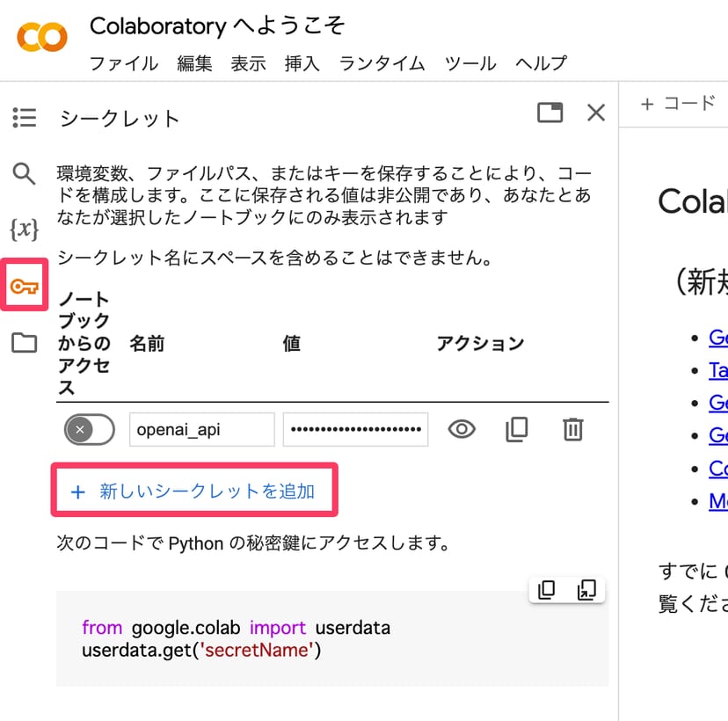Move the secrets panel to a separate pane
This screenshot has height=721, width=728.
click(x=550, y=113)
